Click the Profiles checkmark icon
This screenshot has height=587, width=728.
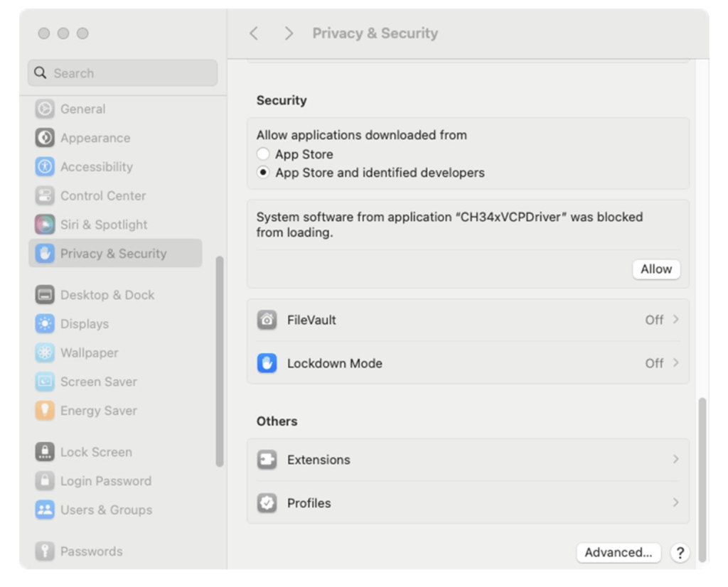[x=267, y=503]
